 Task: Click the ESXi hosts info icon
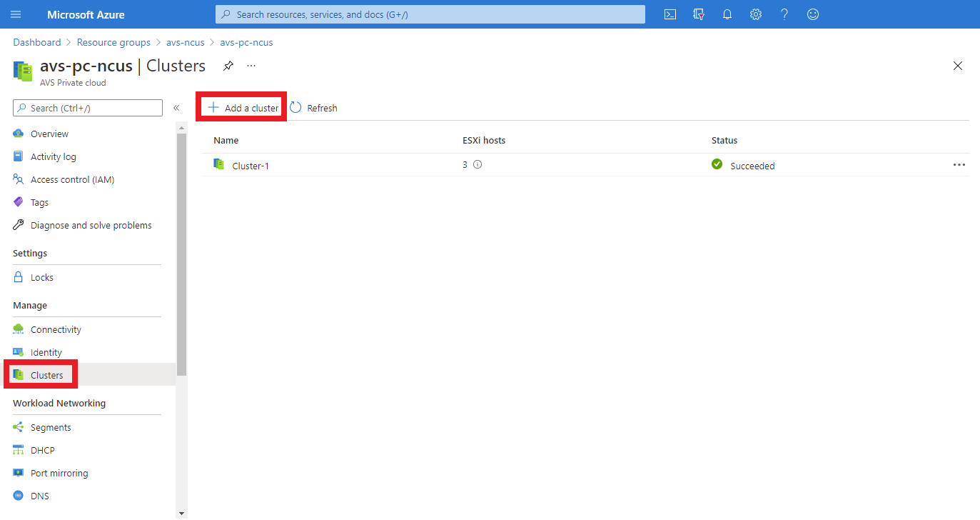478,164
